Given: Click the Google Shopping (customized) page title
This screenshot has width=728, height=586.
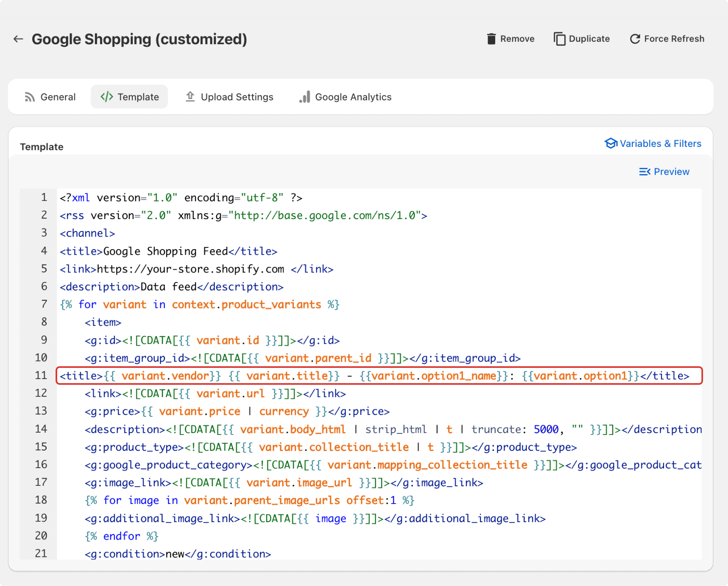Looking at the screenshot, I should [x=139, y=39].
